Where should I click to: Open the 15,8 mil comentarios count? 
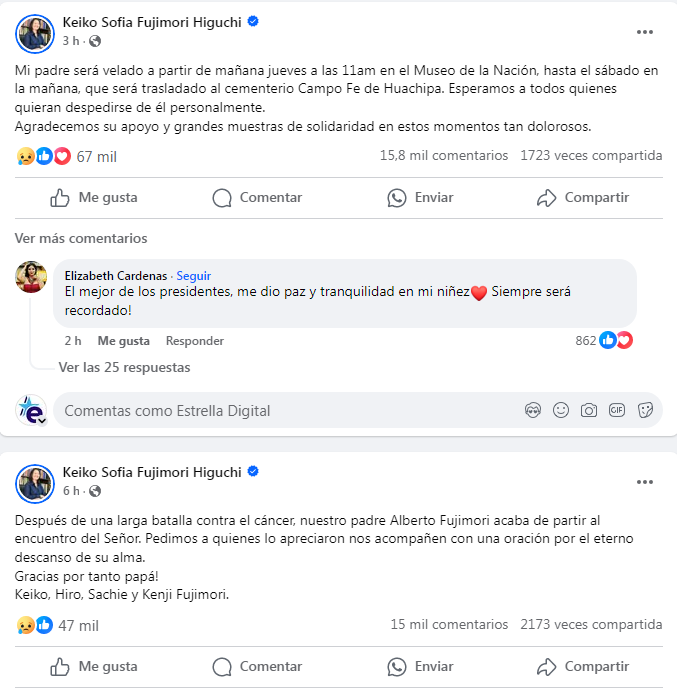(444, 156)
